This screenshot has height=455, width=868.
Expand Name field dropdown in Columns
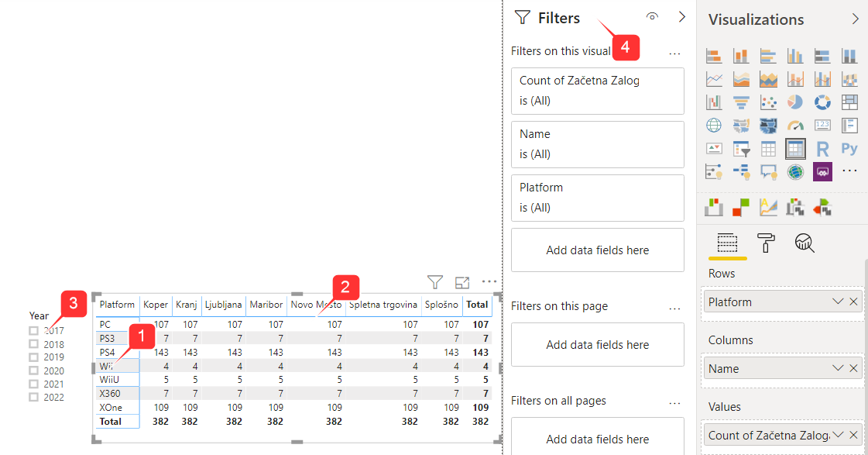coord(837,368)
